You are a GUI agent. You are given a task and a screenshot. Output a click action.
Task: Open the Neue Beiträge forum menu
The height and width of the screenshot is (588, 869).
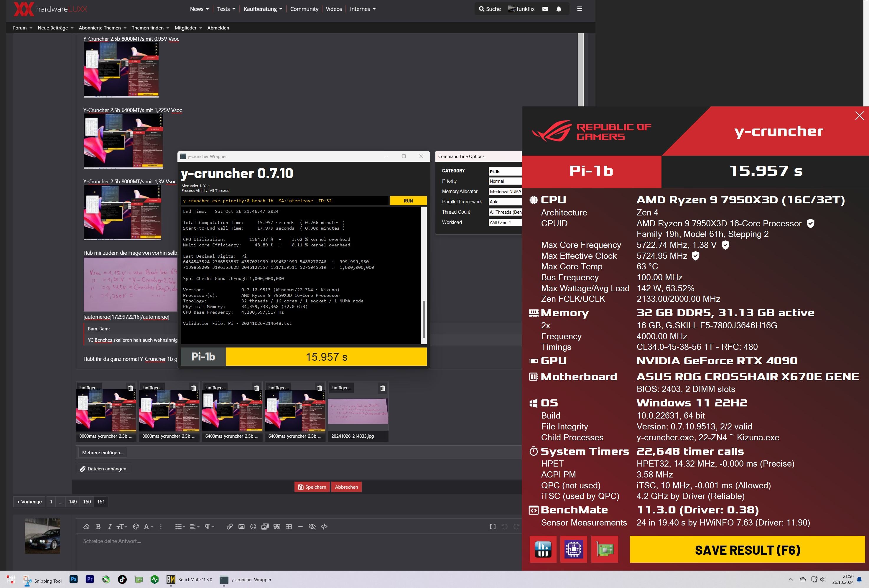point(55,28)
